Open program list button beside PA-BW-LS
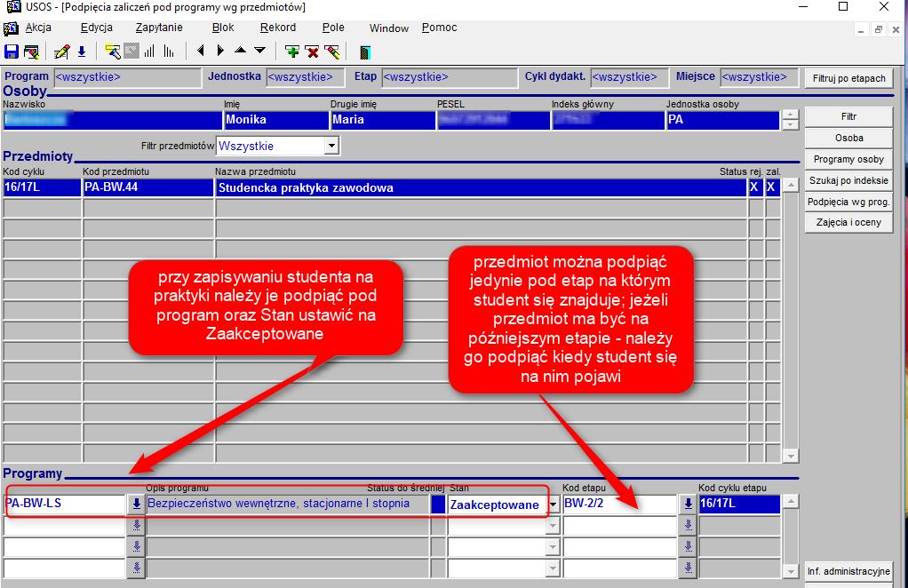This screenshot has height=588, width=908. pos(136,505)
